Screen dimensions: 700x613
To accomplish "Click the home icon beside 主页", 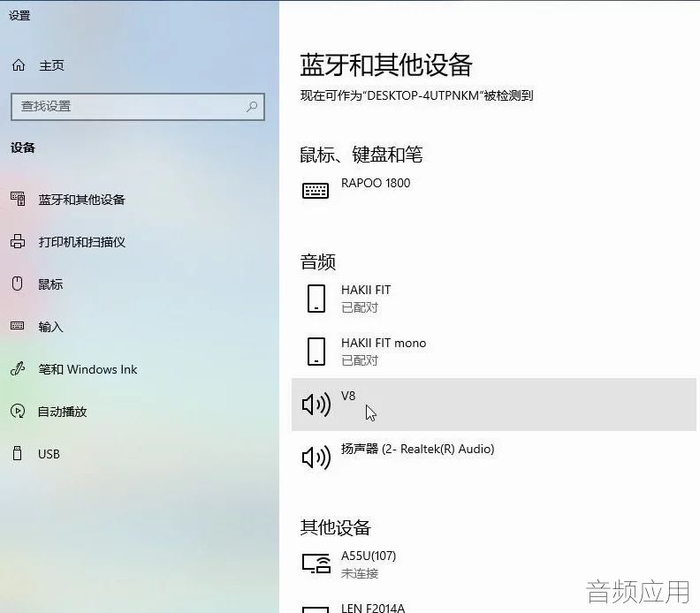I will point(19,65).
